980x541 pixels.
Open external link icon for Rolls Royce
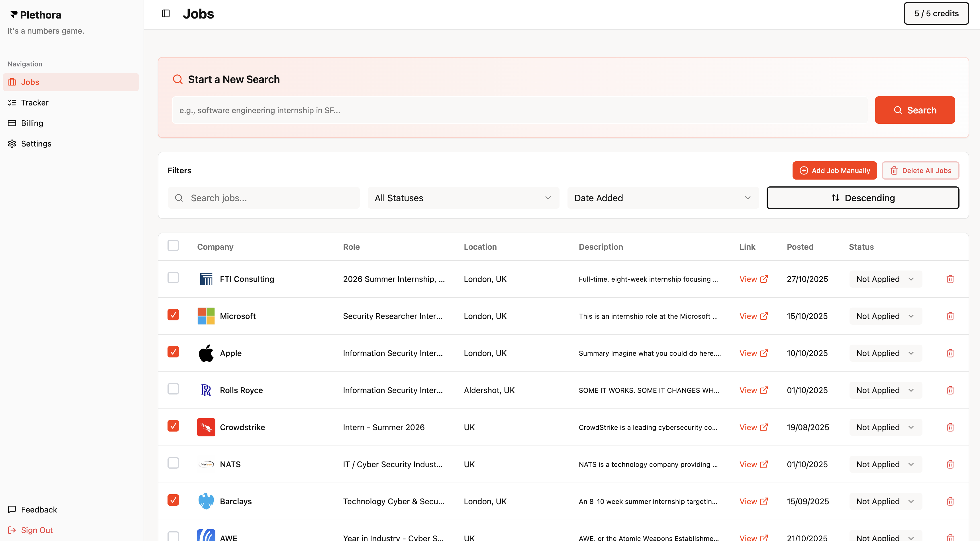[763, 390]
